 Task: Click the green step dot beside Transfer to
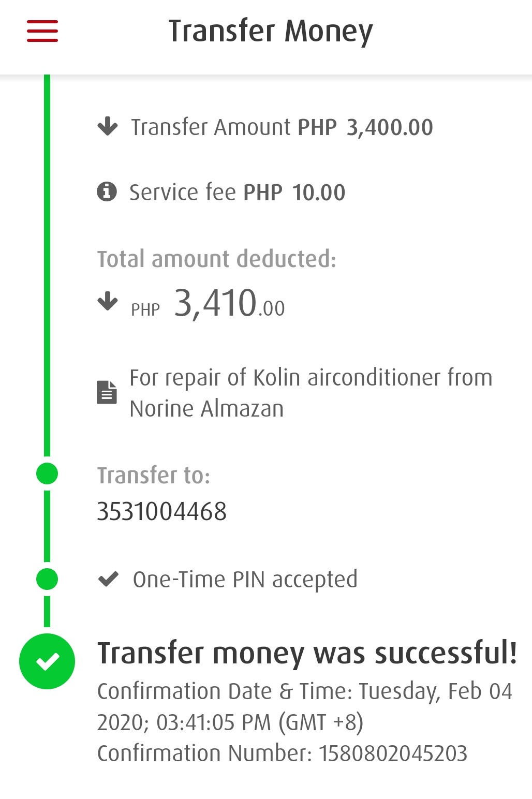click(47, 474)
